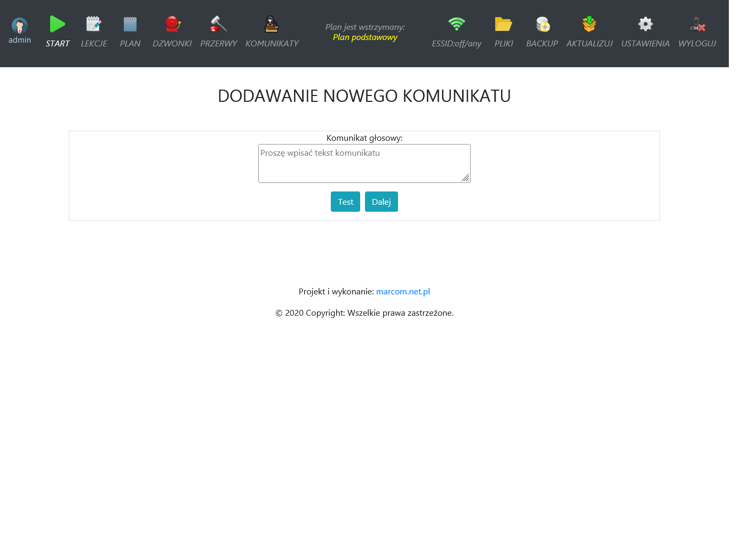
Task: Open PRZERWY gavel icon
Action: click(219, 24)
